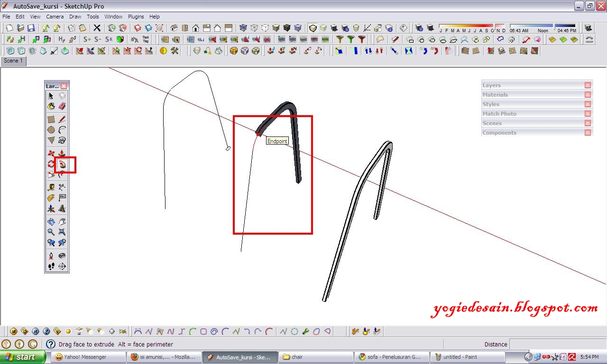Click the status bar help question mark button
Screen dimensions: 607x364
point(51,344)
